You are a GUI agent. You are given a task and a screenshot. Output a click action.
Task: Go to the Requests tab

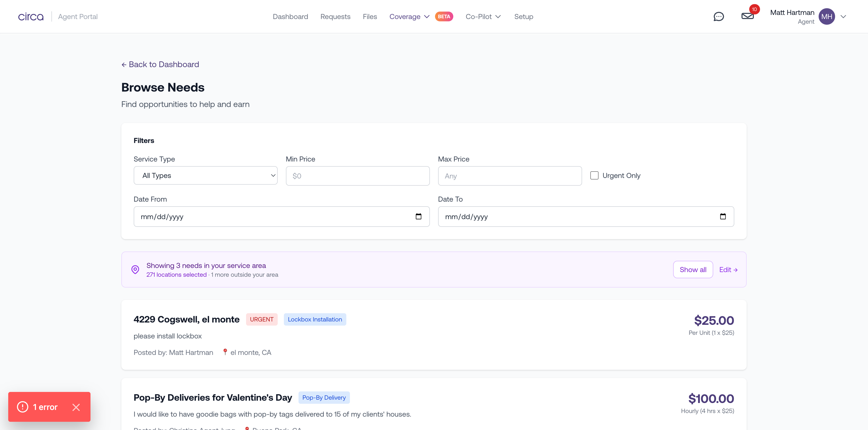point(335,16)
